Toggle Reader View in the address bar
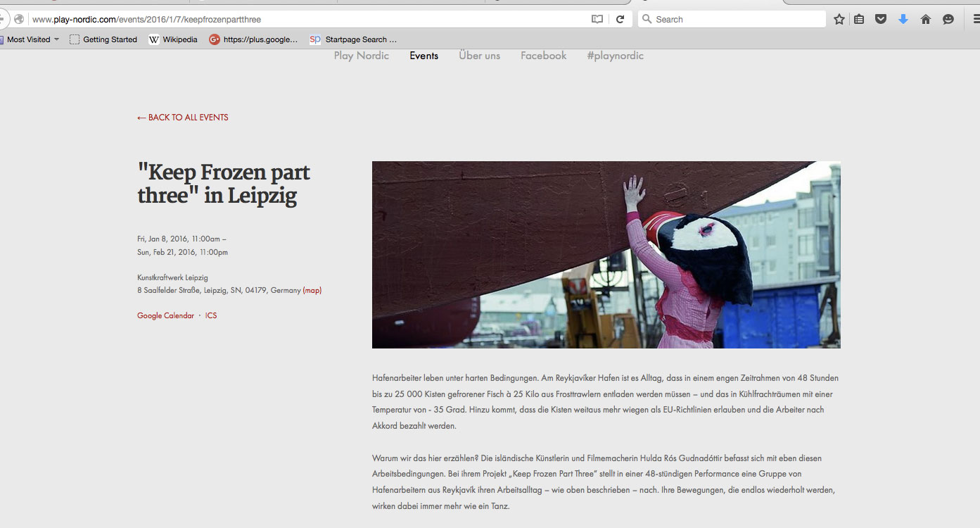 (x=597, y=20)
